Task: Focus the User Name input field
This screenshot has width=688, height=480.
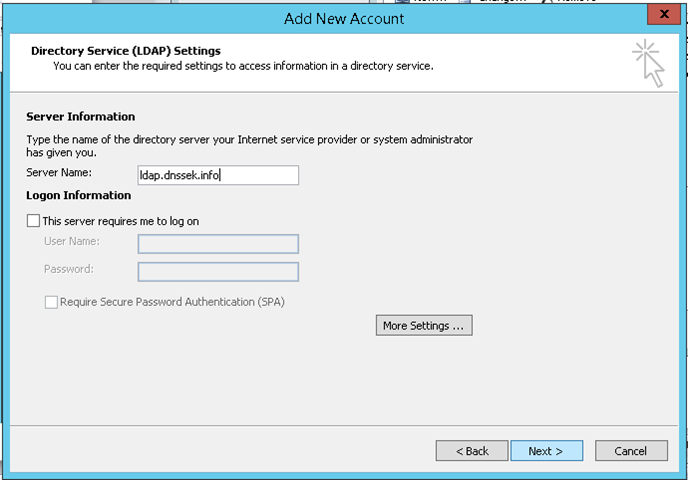Action: pos(218,244)
